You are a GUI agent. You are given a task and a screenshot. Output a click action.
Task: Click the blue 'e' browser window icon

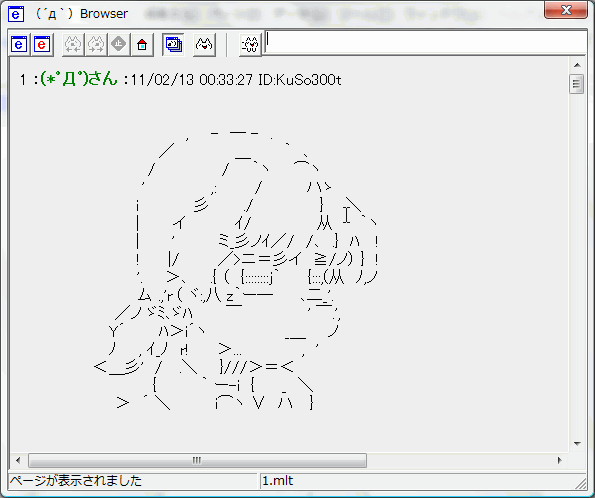point(19,45)
